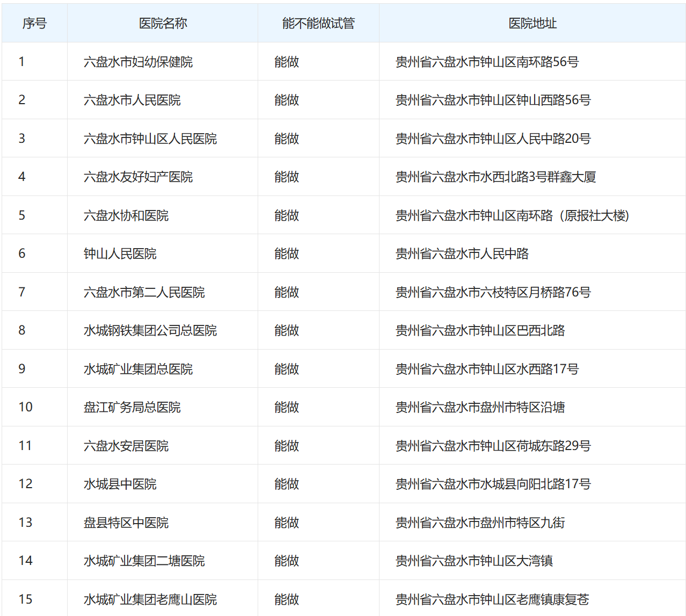
Task: Click row number 13 cell
Action: click(25, 523)
